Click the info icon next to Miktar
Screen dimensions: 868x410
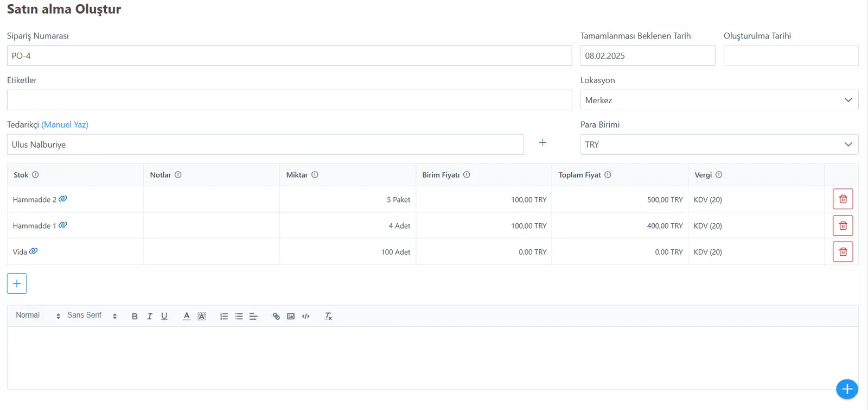315,175
